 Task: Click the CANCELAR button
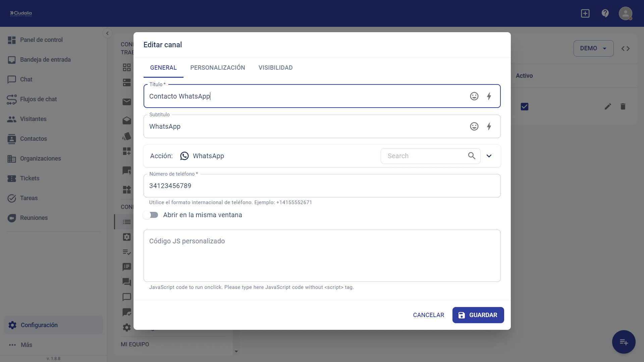point(428,315)
